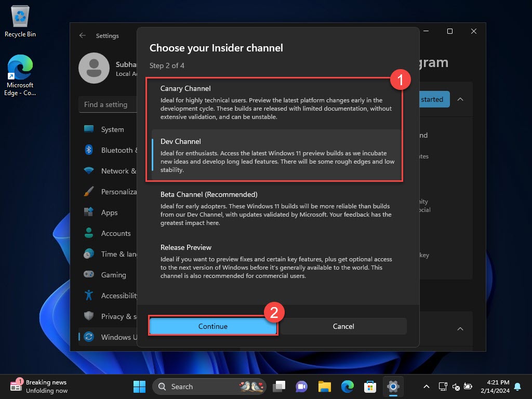Screen dimensions: 532x399
Task: Open Windows Update in the sidebar
Action: pyautogui.click(x=111, y=337)
